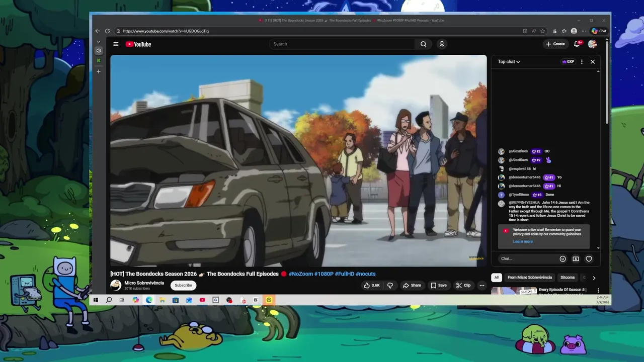644x362 pixels.
Task: Open Every Episode Of Season 5 thumbnail
Action: [514, 291]
